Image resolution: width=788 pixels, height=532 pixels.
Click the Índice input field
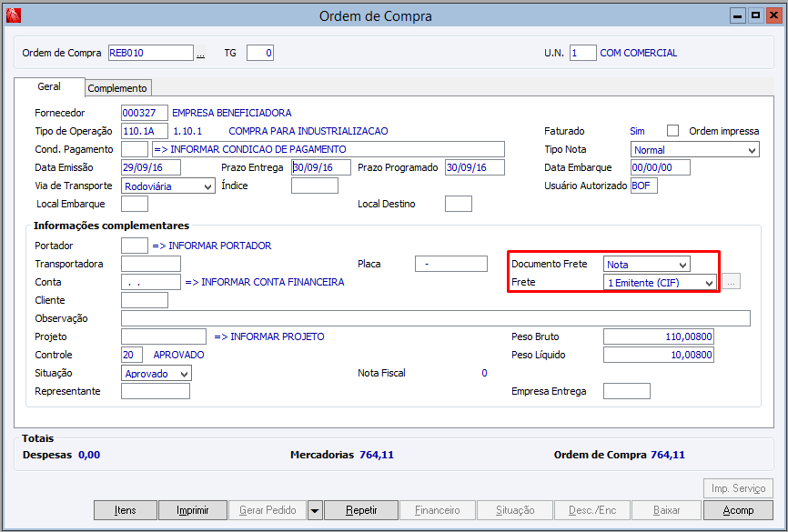315,186
